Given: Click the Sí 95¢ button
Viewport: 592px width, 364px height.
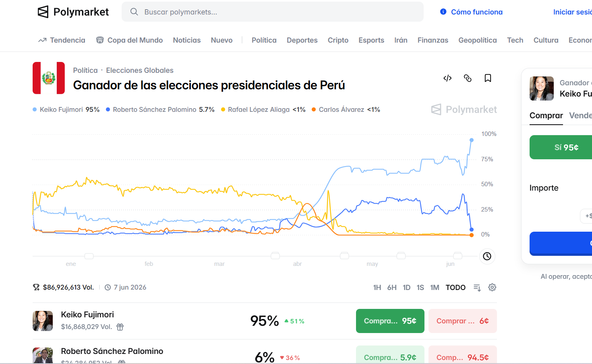Looking at the screenshot, I should (566, 147).
